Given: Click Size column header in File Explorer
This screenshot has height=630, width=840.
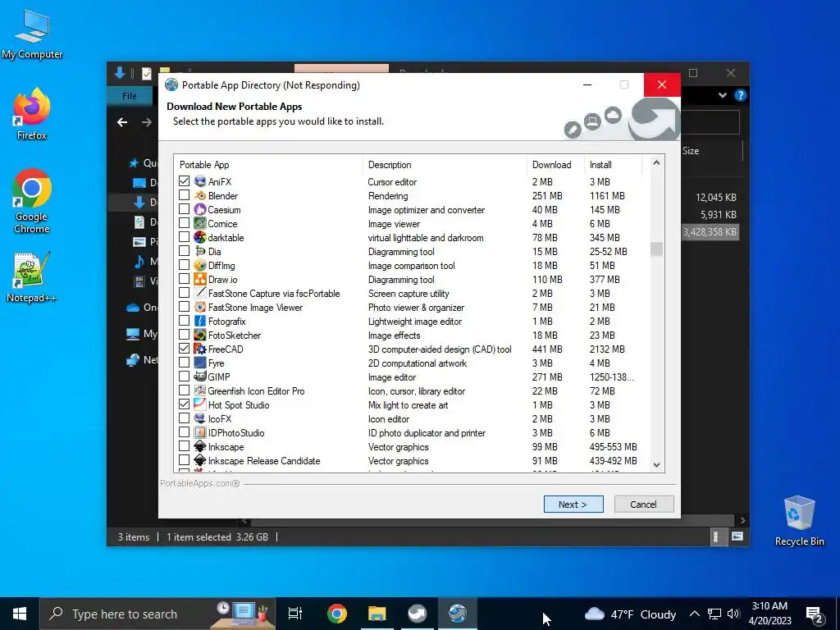Looking at the screenshot, I should (x=691, y=151).
